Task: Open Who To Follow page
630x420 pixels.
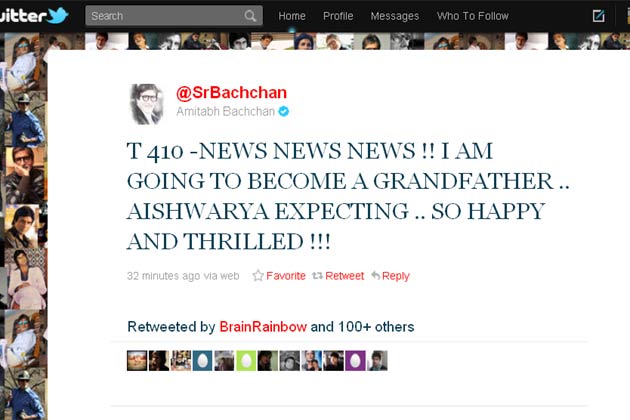Action: [x=472, y=16]
